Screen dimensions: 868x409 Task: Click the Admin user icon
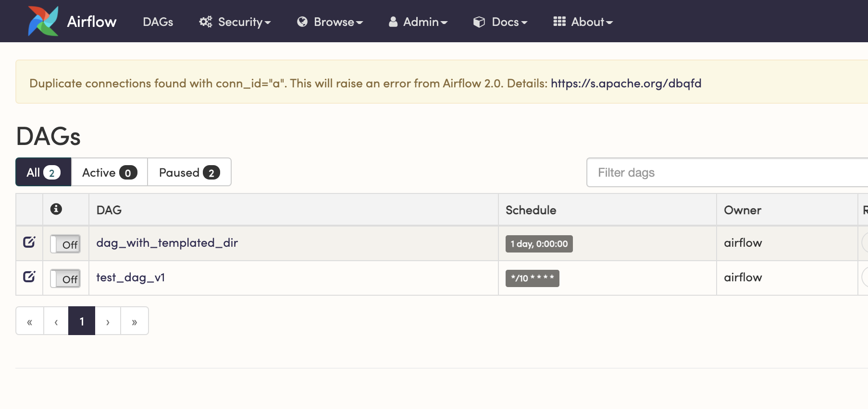click(393, 22)
